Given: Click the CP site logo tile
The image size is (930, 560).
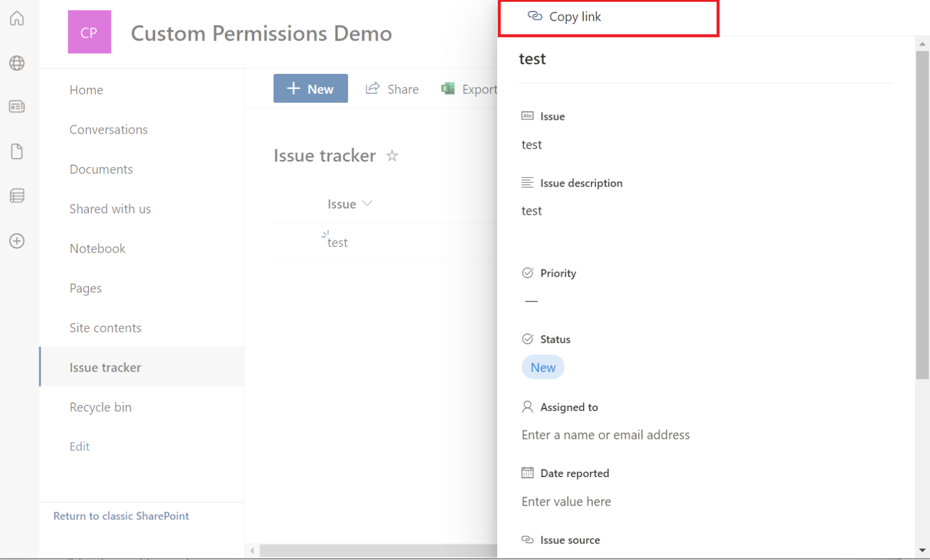Looking at the screenshot, I should click(90, 32).
